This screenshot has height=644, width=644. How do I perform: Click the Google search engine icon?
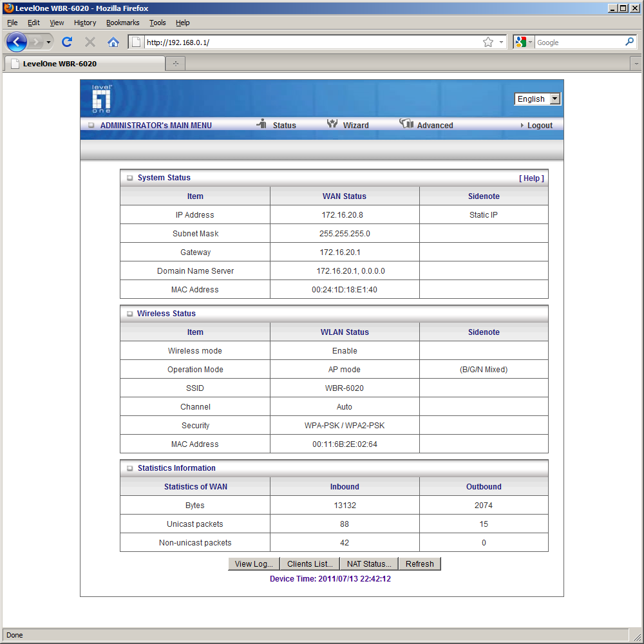tap(521, 42)
